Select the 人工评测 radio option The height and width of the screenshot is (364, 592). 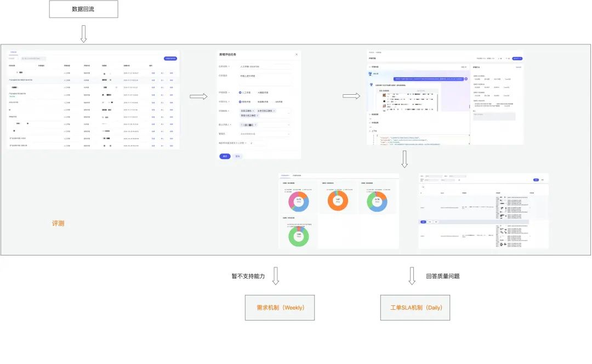tap(244, 93)
